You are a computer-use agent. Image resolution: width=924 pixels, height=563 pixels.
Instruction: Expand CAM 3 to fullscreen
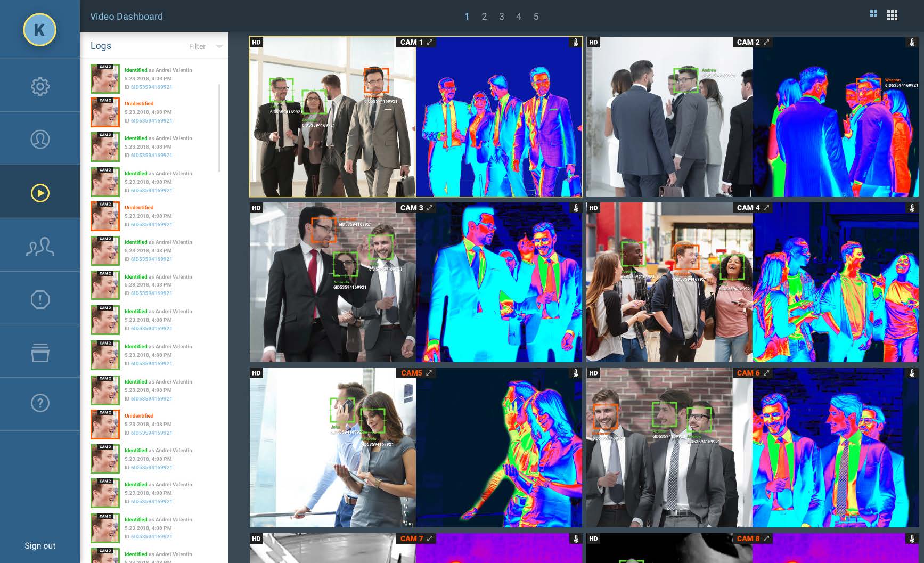(430, 208)
